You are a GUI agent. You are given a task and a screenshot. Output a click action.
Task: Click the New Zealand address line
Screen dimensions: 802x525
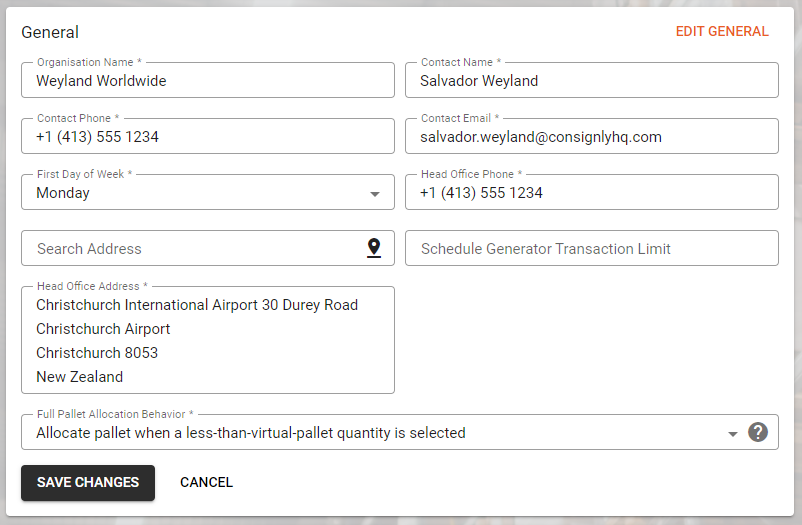(x=80, y=377)
